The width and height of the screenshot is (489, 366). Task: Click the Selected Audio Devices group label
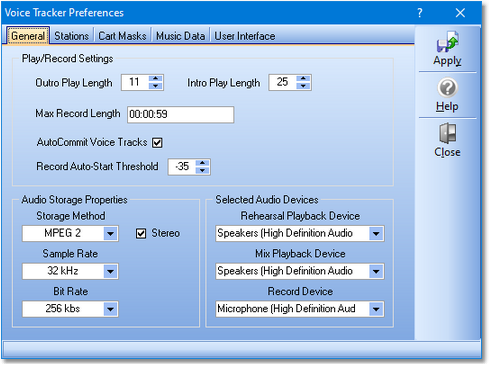point(267,200)
